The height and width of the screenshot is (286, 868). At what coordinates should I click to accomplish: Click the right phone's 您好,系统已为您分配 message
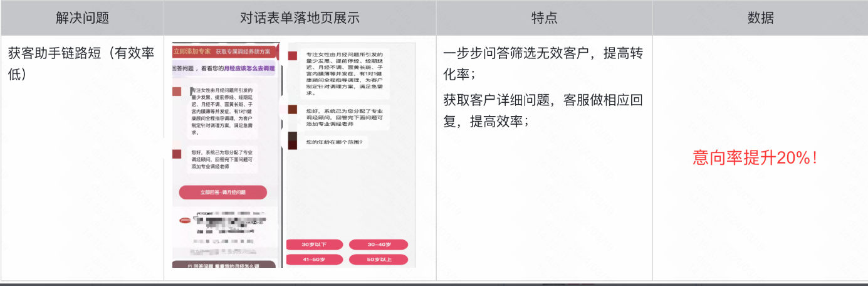click(345, 118)
